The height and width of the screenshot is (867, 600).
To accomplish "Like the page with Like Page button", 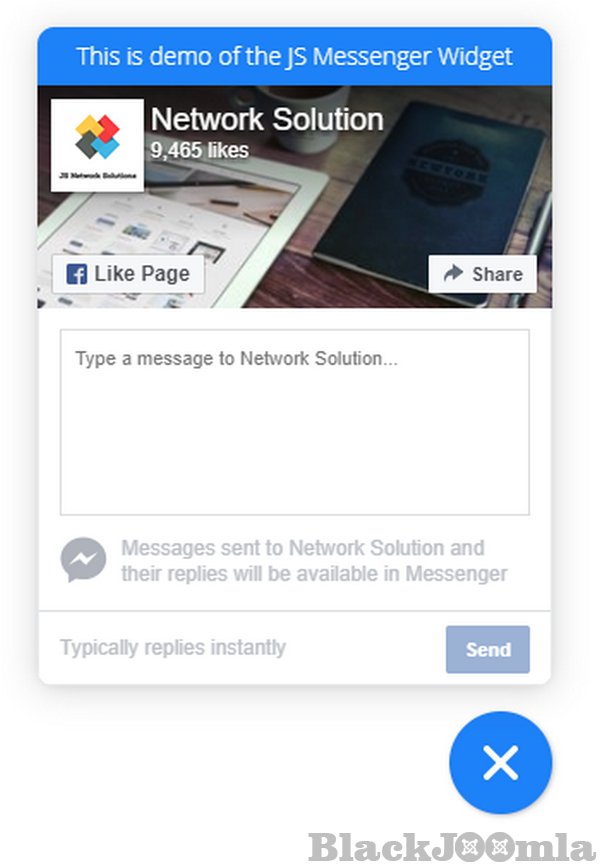I will [x=128, y=274].
